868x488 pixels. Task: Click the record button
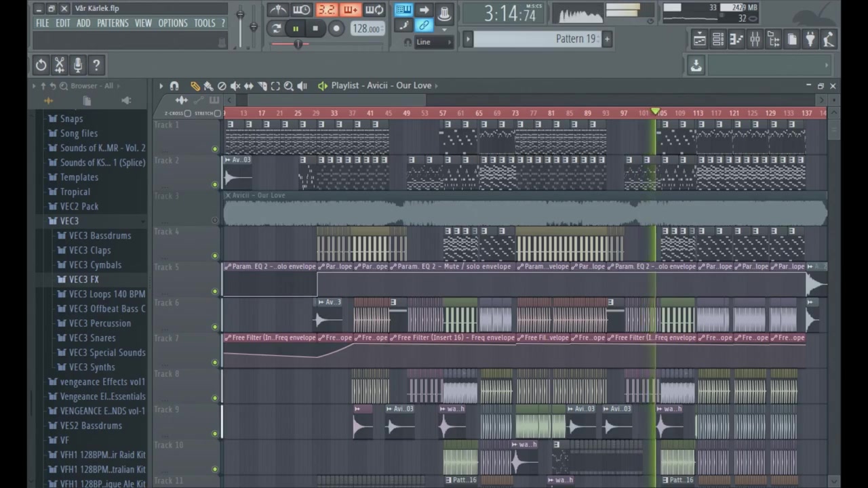336,28
